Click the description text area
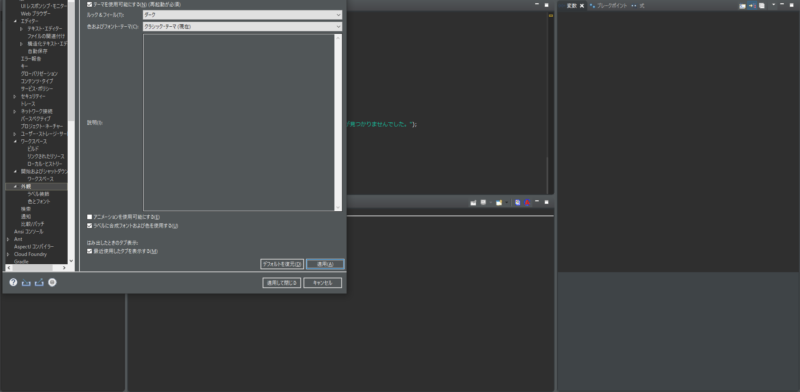This screenshot has width=800, height=392. [238, 122]
